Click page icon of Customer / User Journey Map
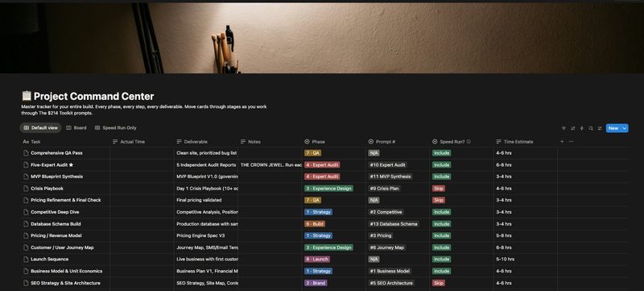Screen dimensions: 644x291 pos(26,247)
